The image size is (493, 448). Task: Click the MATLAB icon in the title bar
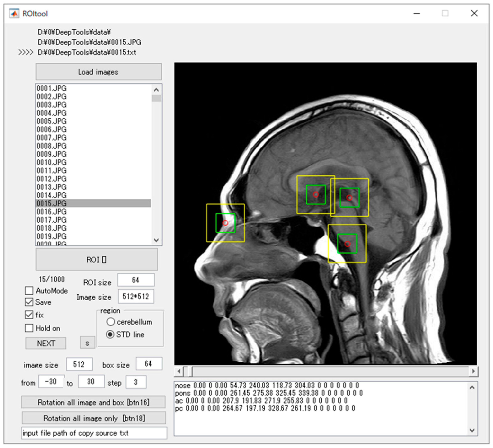tap(14, 14)
